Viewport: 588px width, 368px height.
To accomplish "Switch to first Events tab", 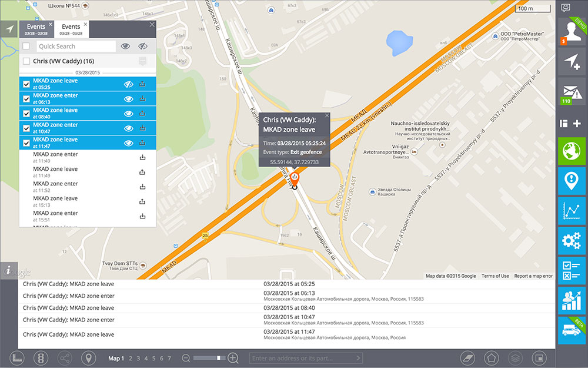I will [x=36, y=29].
